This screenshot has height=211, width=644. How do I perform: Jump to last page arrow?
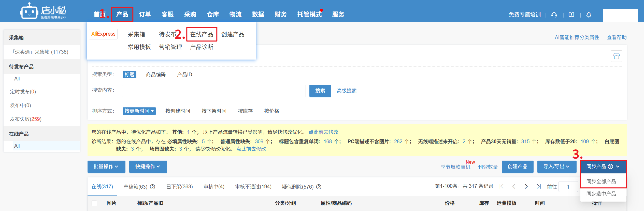point(538,187)
